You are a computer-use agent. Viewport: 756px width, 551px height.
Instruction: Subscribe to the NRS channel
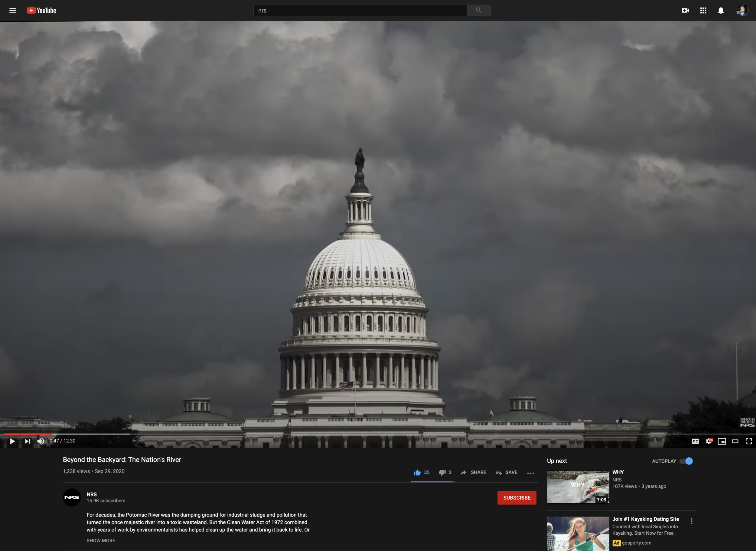click(517, 498)
